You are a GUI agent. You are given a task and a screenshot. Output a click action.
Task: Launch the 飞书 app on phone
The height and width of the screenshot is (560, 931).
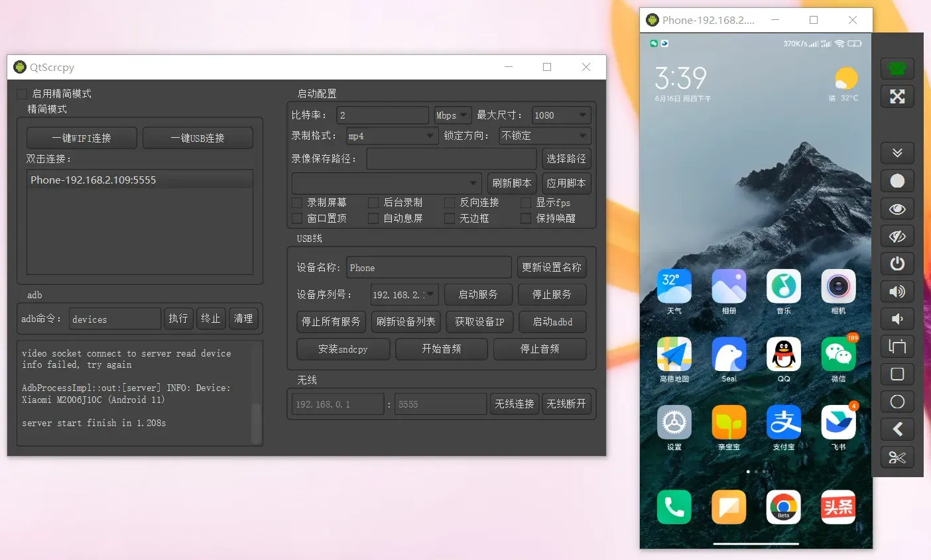pos(838,423)
